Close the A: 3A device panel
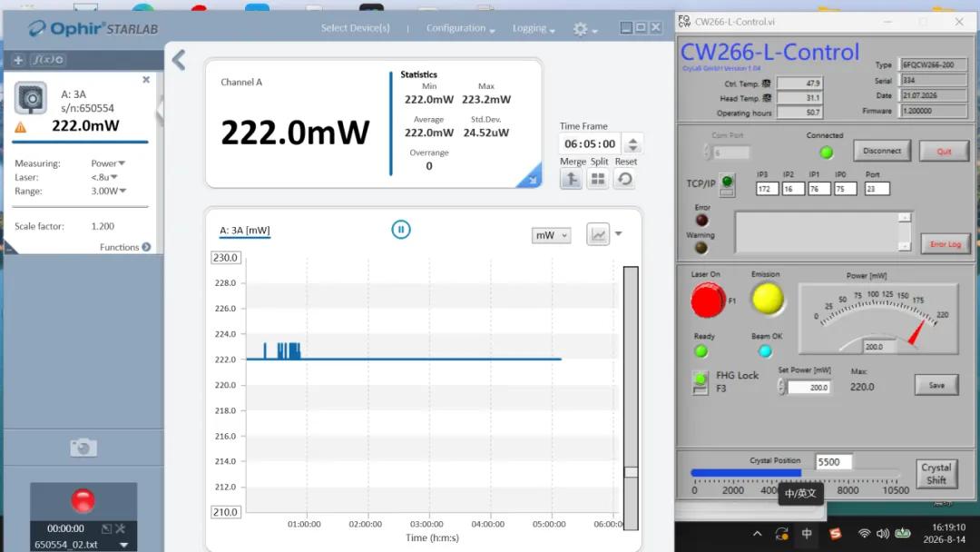This screenshot has width=980, height=552. [x=145, y=79]
